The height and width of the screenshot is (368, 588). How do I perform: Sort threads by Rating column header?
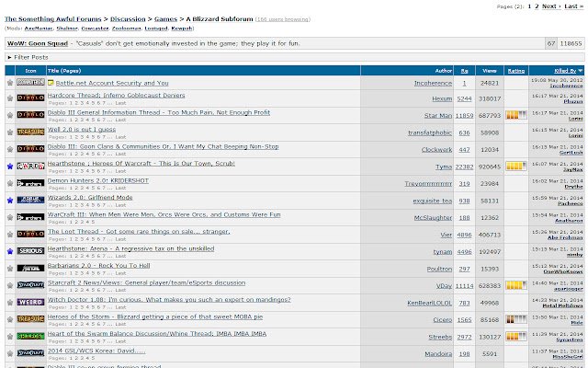[516, 71]
